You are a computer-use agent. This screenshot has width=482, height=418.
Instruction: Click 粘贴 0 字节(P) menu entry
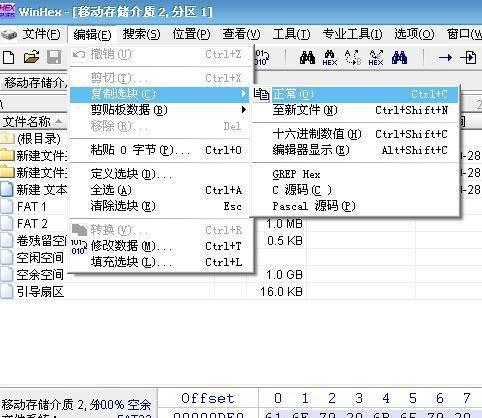[x=160, y=150]
